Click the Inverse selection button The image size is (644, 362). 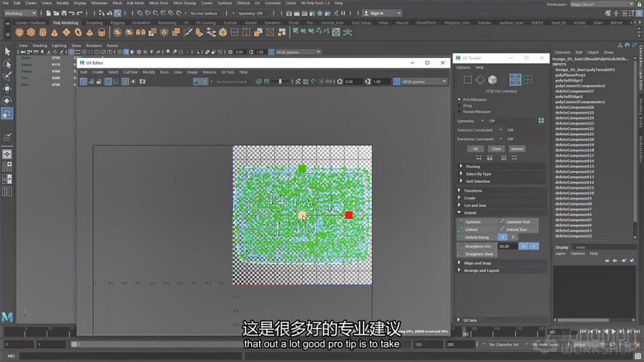[x=517, y=148]
